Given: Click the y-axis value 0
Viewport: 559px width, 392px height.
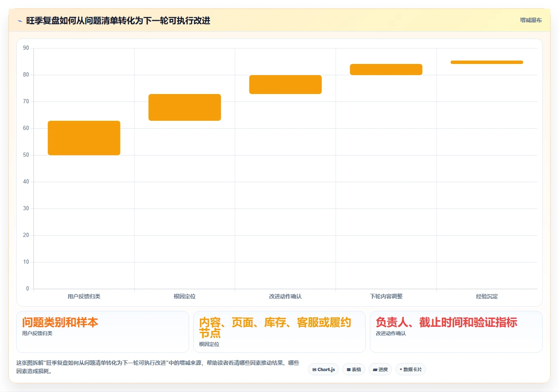Looking at the screenshot, I should 28,288.
